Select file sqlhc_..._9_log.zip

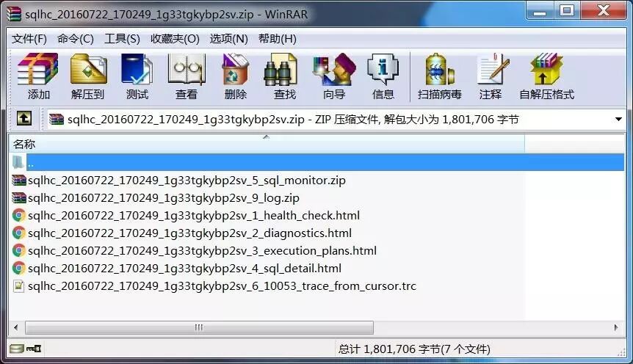point(164,197)
